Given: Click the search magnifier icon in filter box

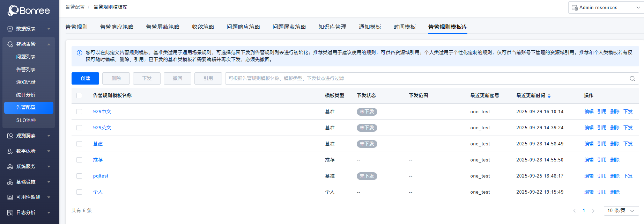Looking at the screenshot, I should tap(632, 79).
